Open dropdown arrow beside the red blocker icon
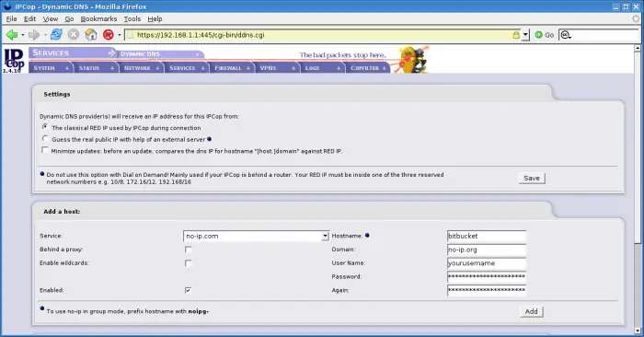Screen dimensions: 644x337 coord(119,35)
